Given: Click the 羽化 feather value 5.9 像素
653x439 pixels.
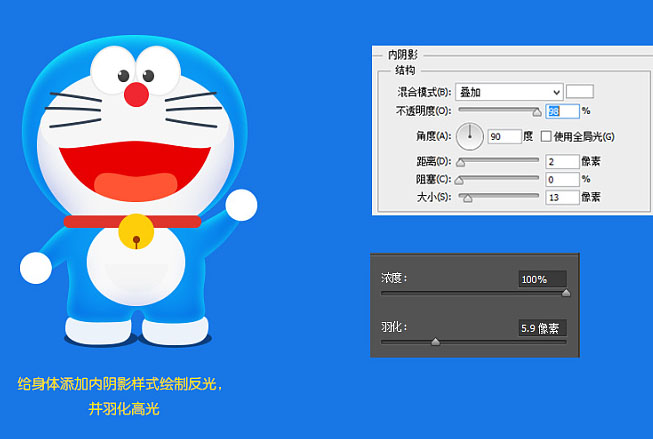Looking at the screenshot, I should coord(542,328).
